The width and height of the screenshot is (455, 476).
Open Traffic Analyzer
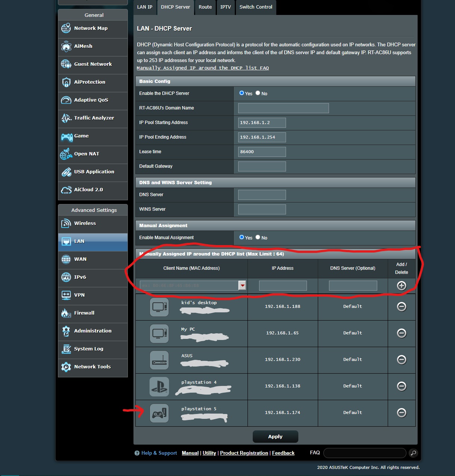pyautogui.click(x=93, y=118)
